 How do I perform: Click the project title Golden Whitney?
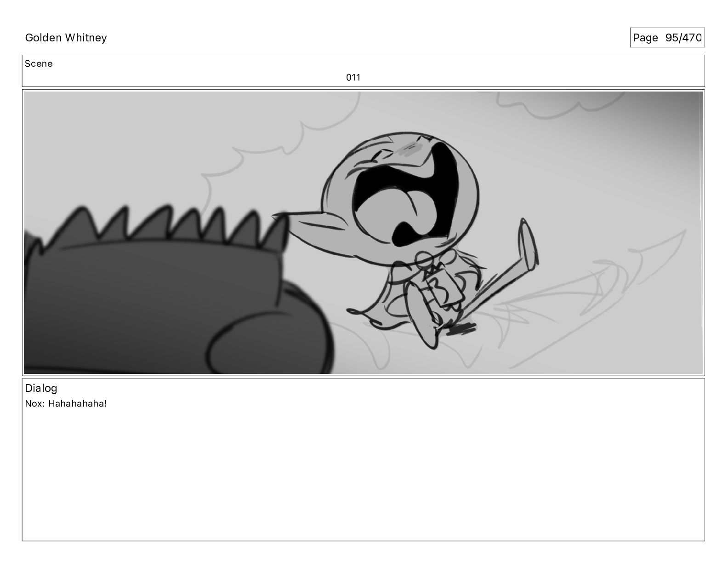pyautogui.click(x=66, y=38)
